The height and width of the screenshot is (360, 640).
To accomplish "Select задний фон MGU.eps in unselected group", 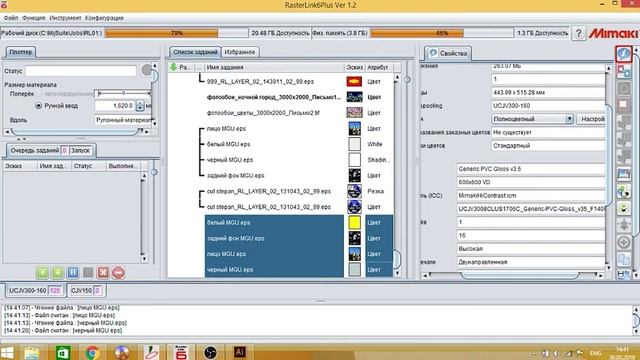I will click(236, 176).
